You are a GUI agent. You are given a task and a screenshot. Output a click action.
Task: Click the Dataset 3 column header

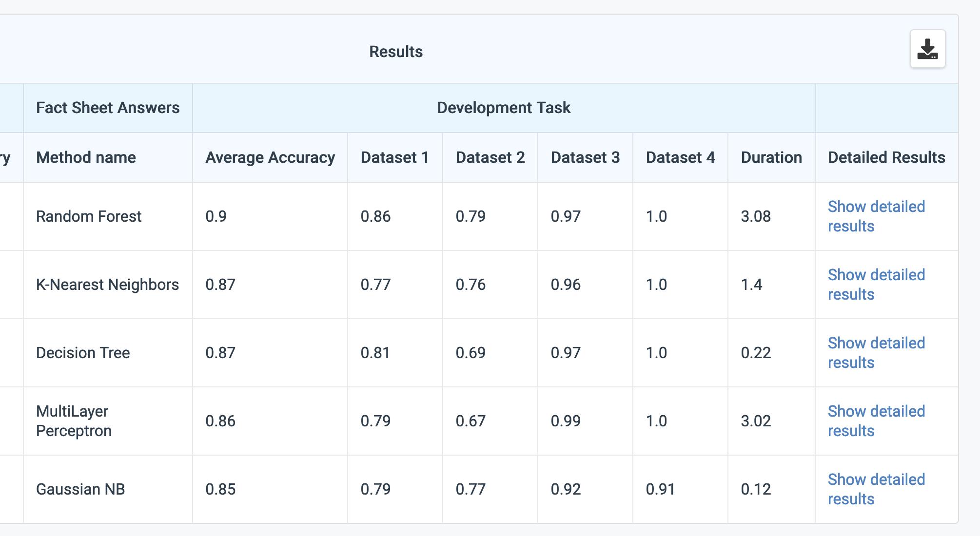[x=585, y=157]
